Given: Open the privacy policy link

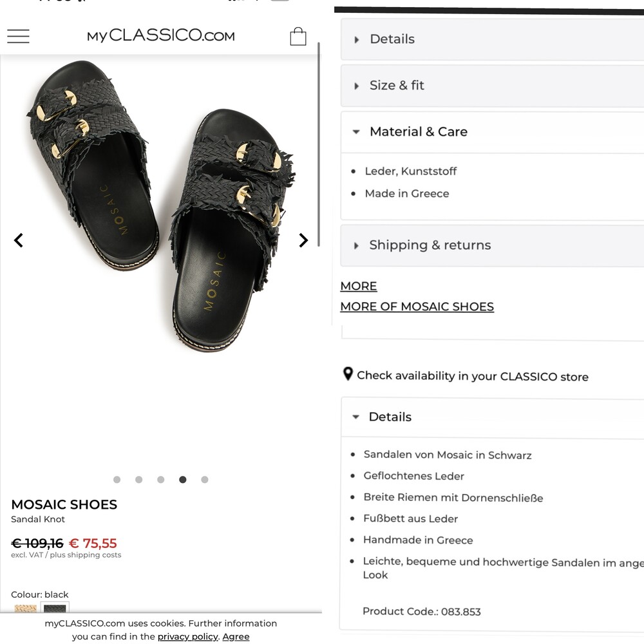Looking at the screenshot, I should coord(187,636).
